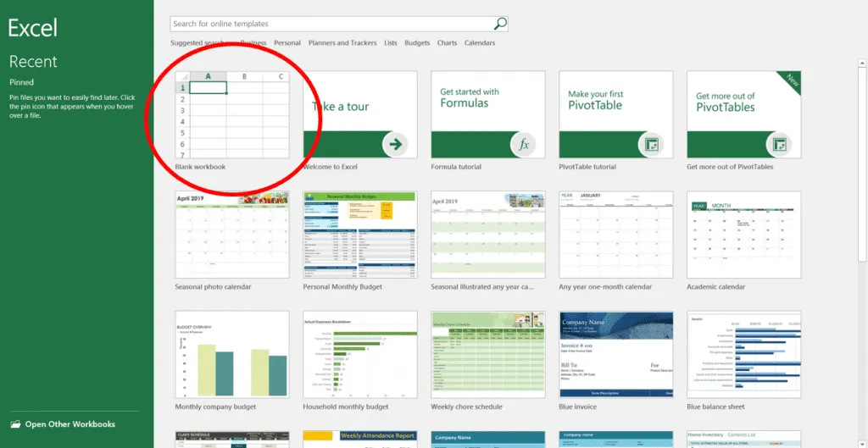This screenshot has width=868, height=448.
Task: Select the Weekly Attendance Report template
Action: [359, 440]
